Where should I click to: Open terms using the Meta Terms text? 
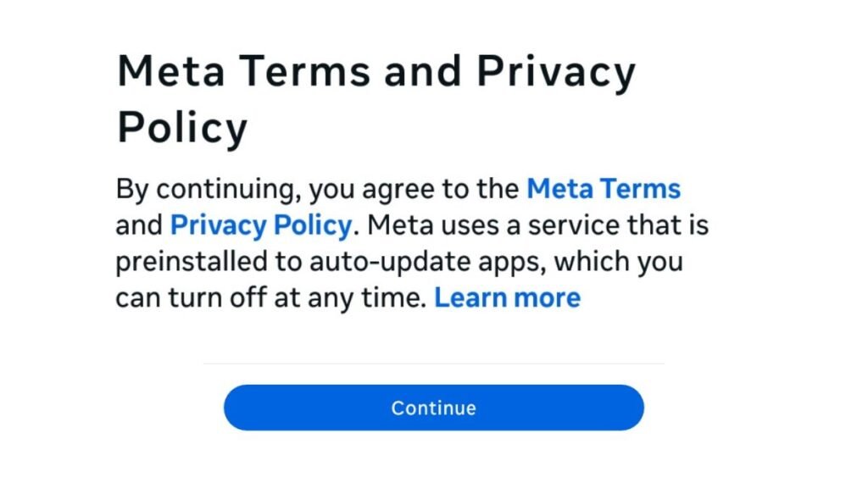604,189
